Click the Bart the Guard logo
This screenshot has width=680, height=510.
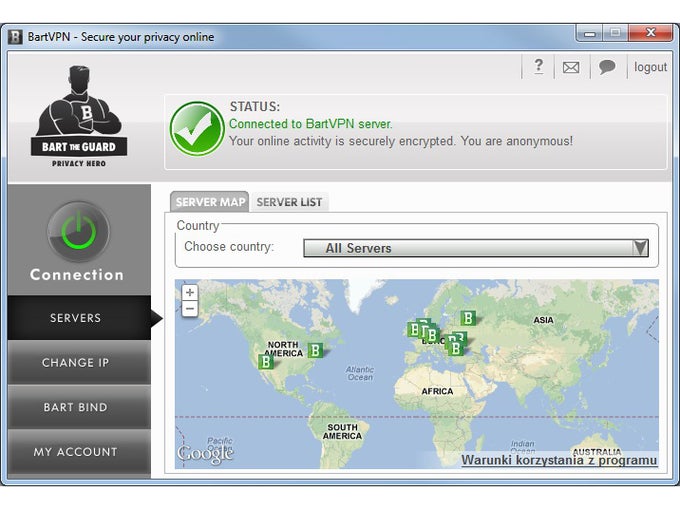click(79, 116)
